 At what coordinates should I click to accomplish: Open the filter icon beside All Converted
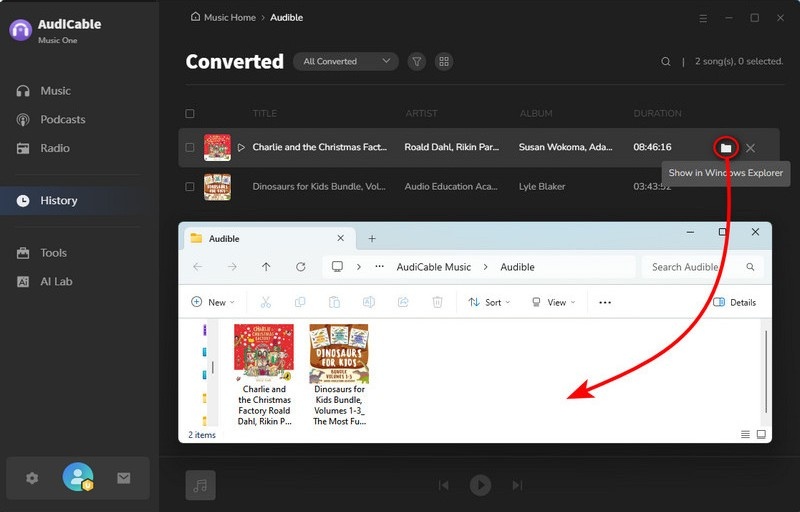[x=417, y=61]
